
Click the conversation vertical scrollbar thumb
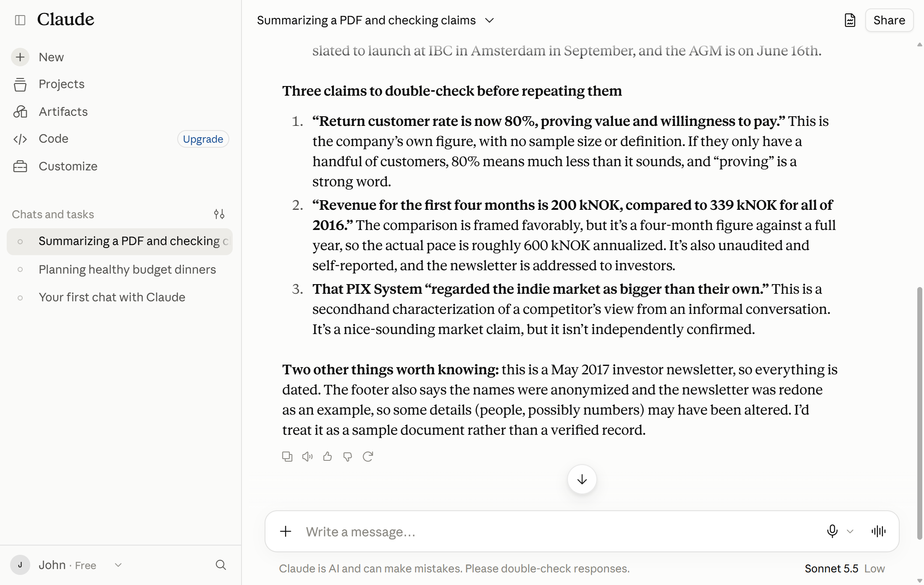(919, 413)
